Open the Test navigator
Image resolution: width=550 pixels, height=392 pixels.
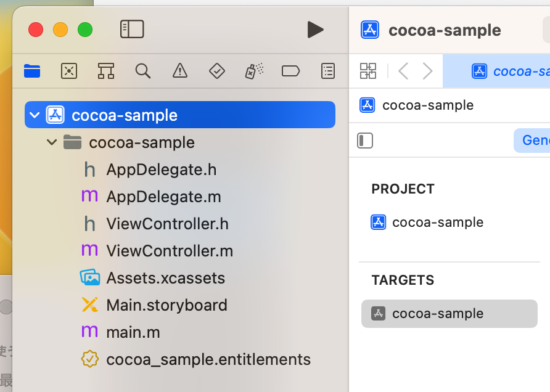216,71
